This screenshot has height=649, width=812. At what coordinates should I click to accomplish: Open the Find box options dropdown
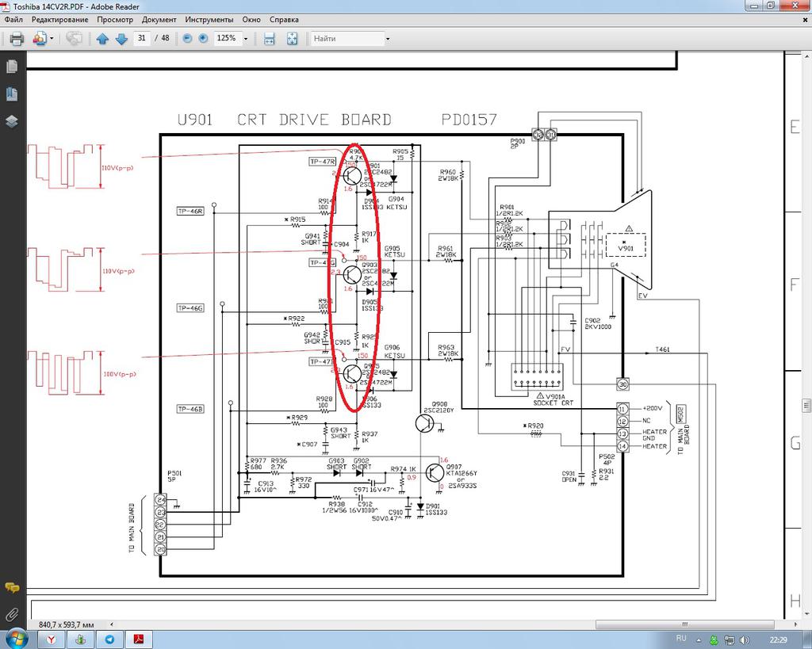point(387,39)
